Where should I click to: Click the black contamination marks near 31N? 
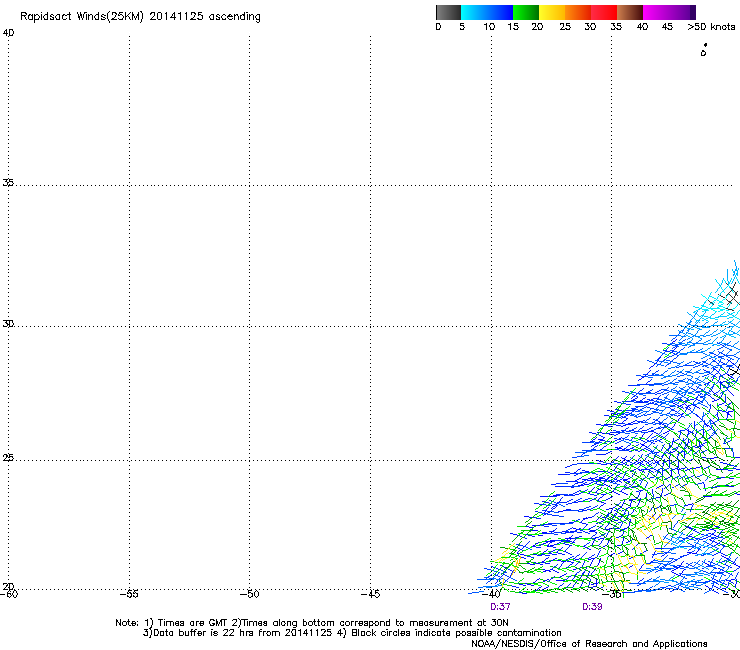coord(729,296)
